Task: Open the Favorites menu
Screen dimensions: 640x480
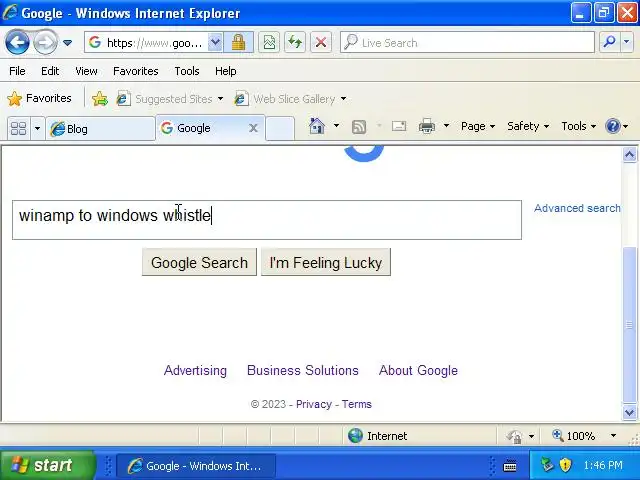Action: 136,71
